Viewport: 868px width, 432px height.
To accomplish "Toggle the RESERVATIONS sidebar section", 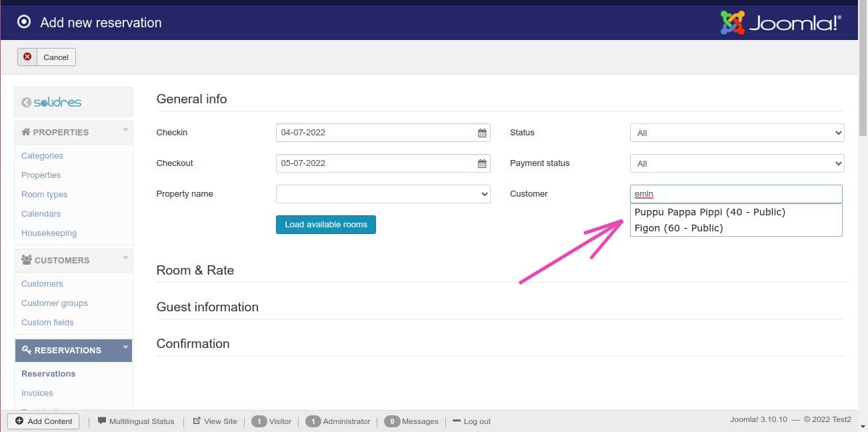I will [125, 349].
